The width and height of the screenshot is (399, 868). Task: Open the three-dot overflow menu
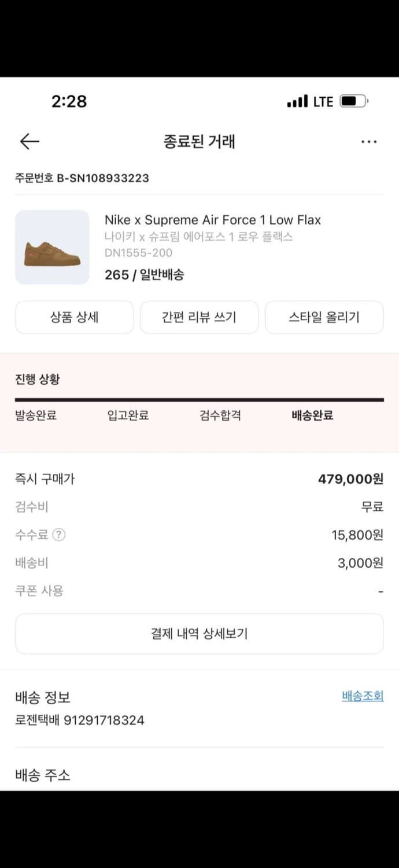click(369, 141)
